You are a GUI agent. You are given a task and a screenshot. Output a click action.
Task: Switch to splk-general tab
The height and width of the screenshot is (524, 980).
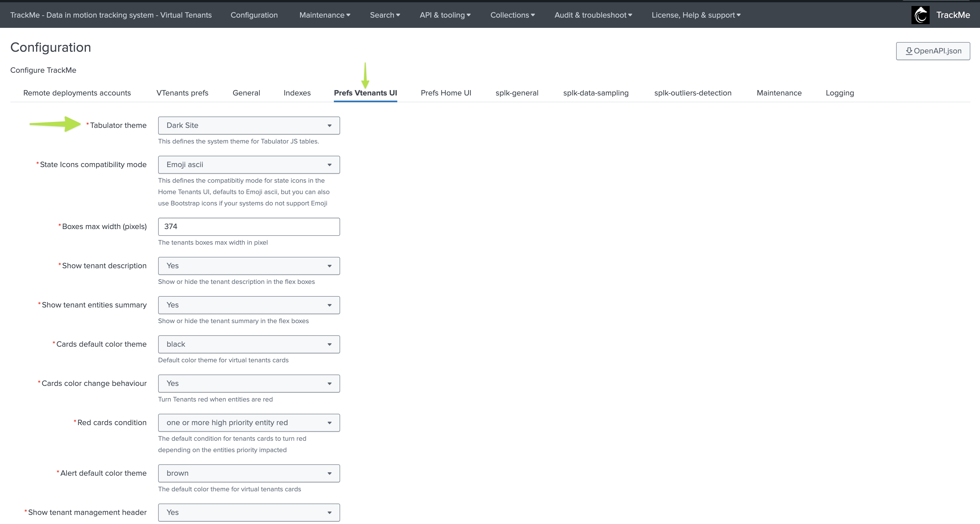click(517, 93)
